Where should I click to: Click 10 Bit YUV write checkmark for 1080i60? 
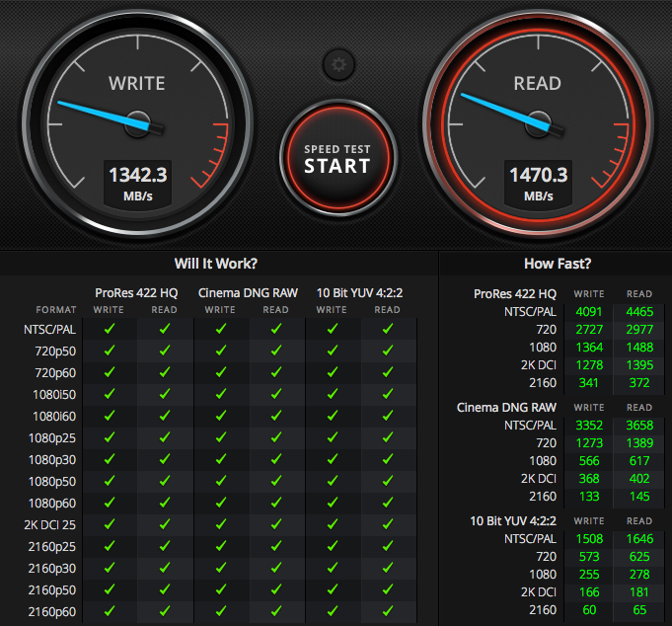click(x=333, y=415)
